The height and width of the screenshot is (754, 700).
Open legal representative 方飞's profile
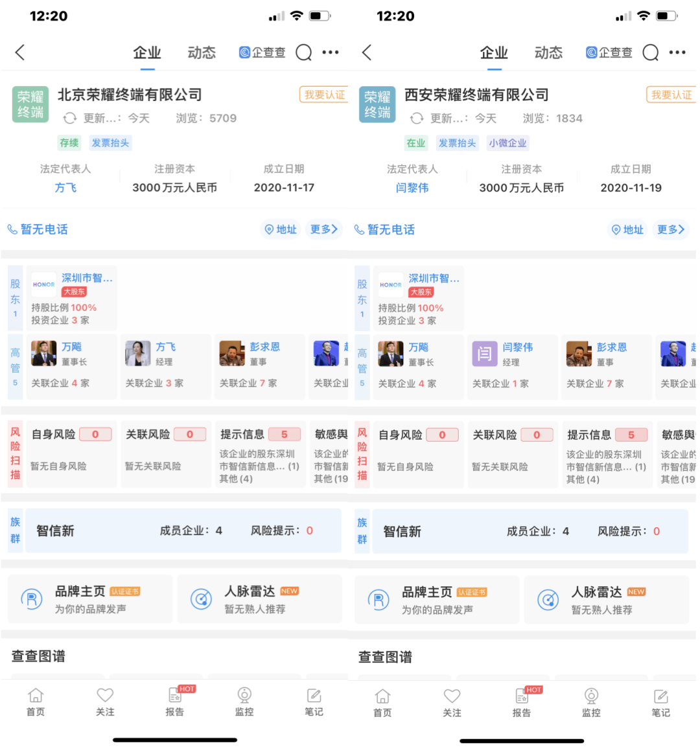point(65,188)
